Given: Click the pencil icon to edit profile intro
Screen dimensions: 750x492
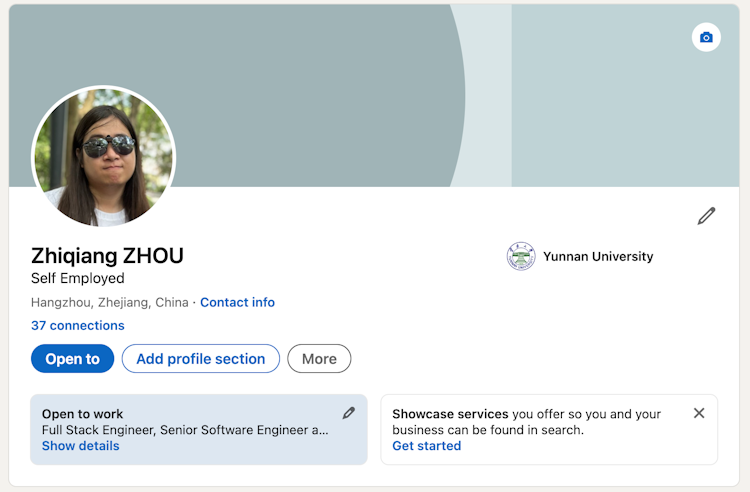Looking at the screenshot, I should click(706, 216).
